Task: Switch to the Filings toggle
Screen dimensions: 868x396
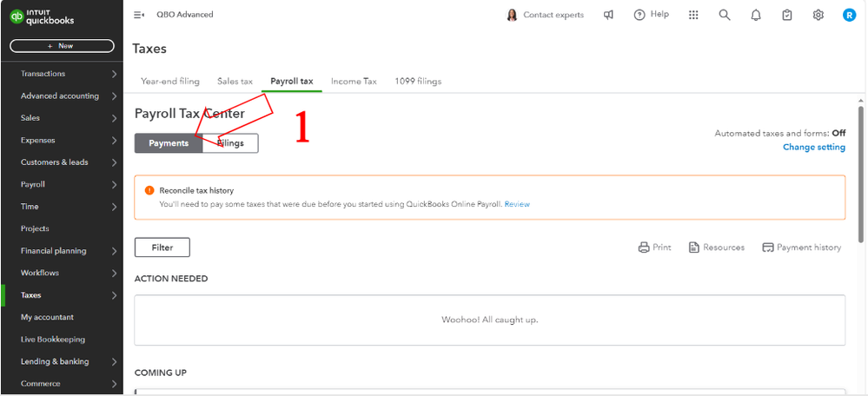Action: pyautogui.click(x=231, y=143)
